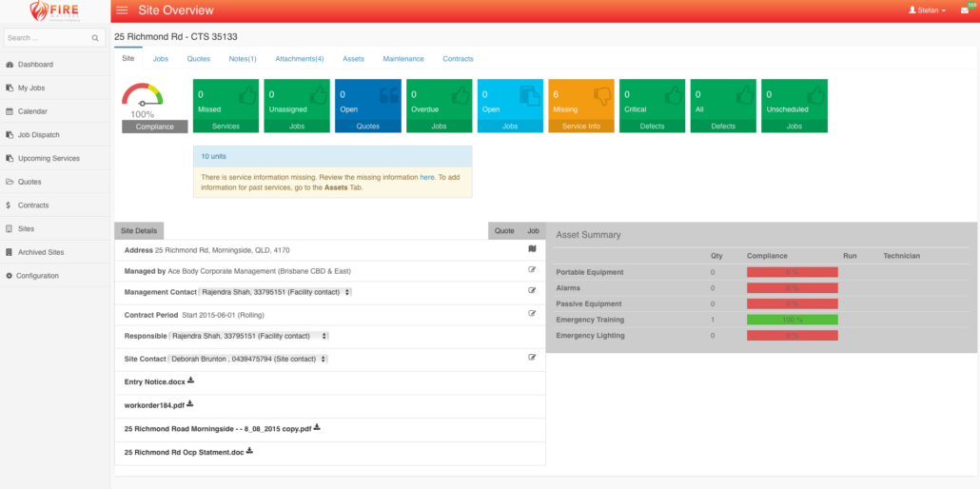Edit the Contract Period entry
Image resolution: width=980 pixels, height=489 pixels.
(x=533, y=313)
